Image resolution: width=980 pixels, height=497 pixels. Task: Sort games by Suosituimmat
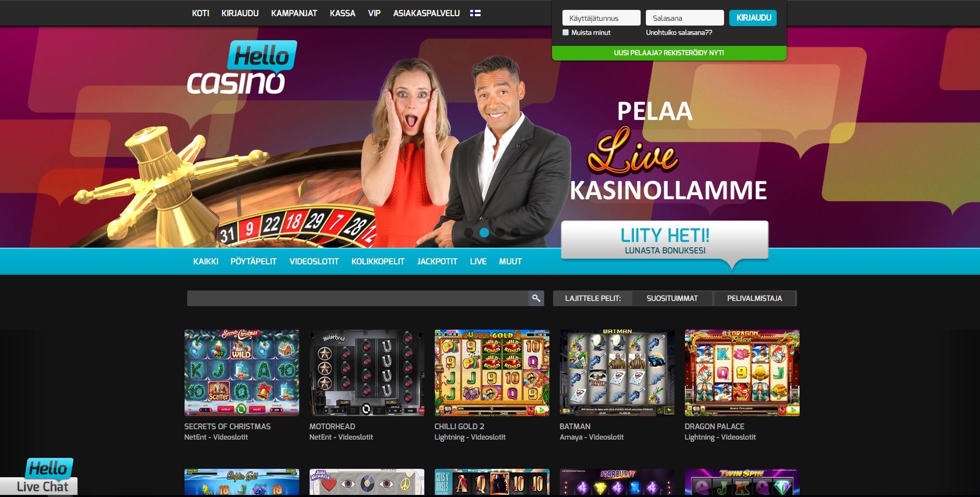(x=672, y=298)
